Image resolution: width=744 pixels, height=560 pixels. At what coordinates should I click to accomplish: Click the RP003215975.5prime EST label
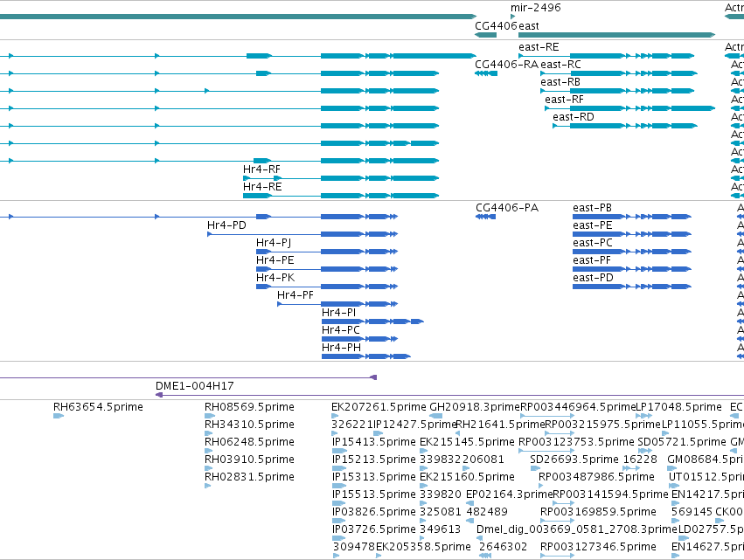602,425
